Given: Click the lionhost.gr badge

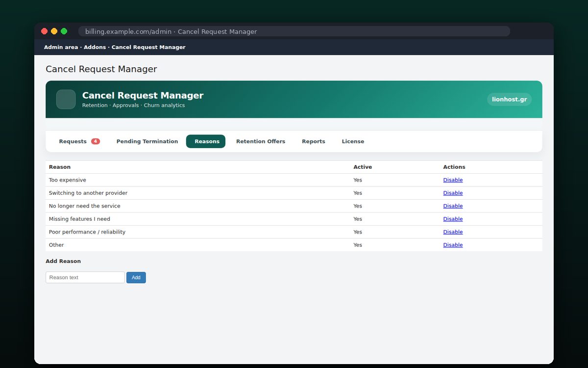Looking at the screenshot, I should (x=510, y=99).
